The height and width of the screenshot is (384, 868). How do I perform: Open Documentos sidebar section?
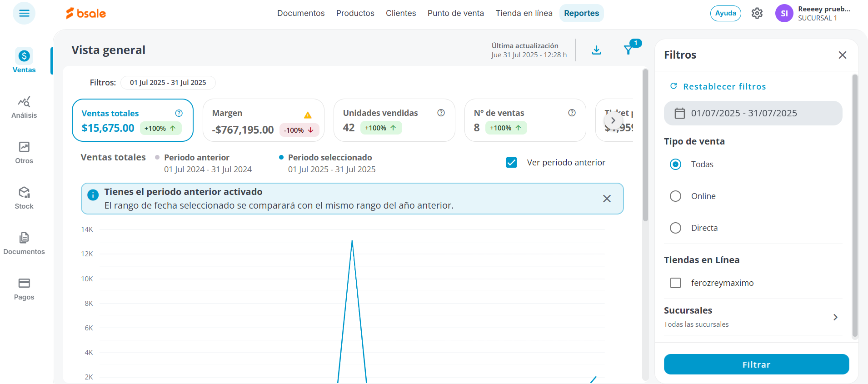point(24,244)
